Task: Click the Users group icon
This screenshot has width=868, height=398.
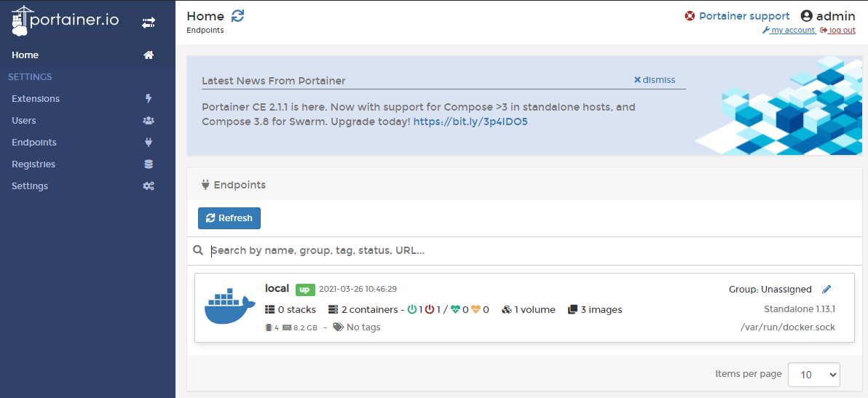Action: coord(149,121)
